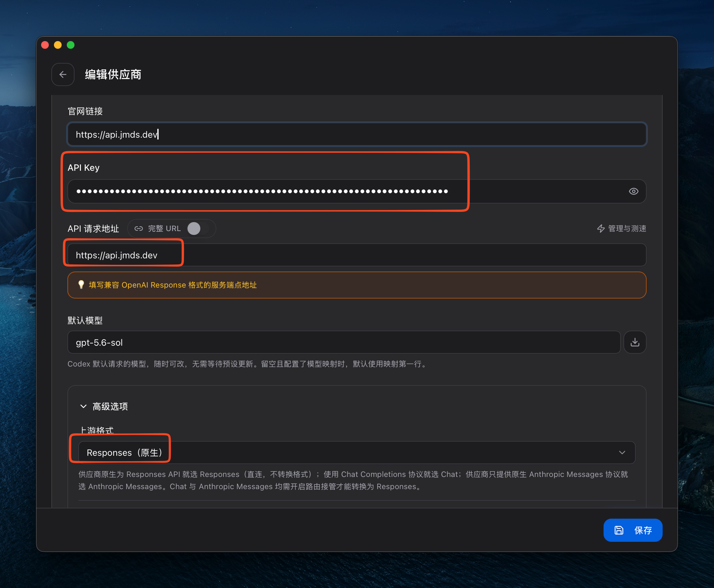The image size is (714, 588).
Task: Collapse the 高级选项 section
Action: pyautogui.click(x=104, y=406)
